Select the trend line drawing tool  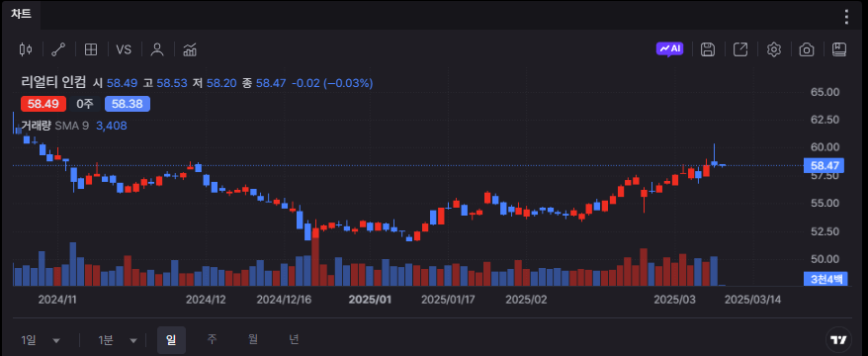pyautogui.click(x=58, y=49)
